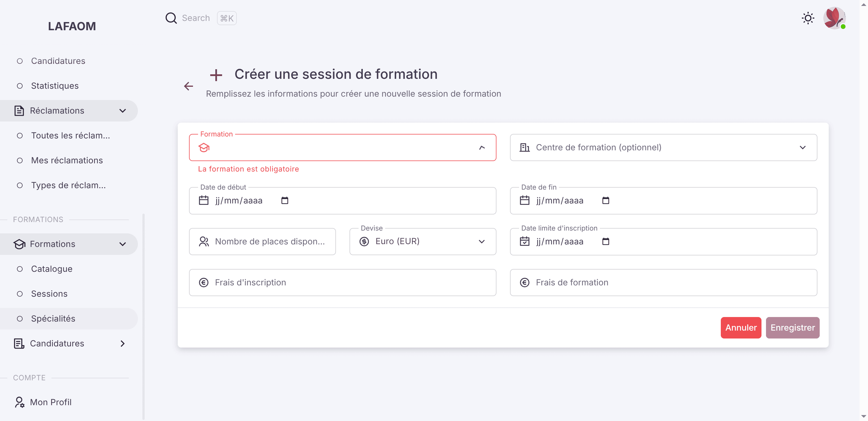Open the Centre de formation dropdown
Screen dimensions: 868x421
(663, 147)
